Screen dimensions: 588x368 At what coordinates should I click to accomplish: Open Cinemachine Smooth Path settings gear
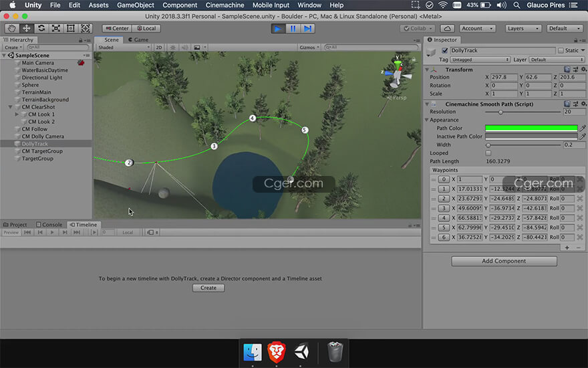(583, 104)
